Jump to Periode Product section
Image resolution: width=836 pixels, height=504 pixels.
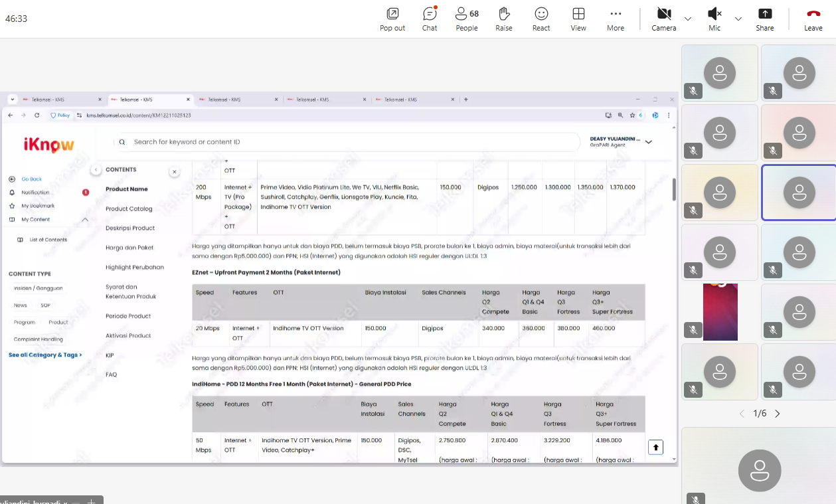(x=128, y=316)
